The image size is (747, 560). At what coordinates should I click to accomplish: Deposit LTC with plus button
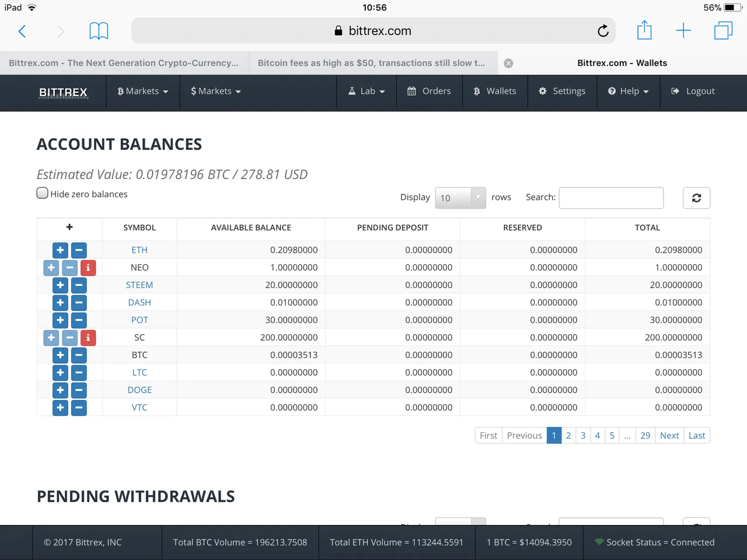tap(60, 373)
